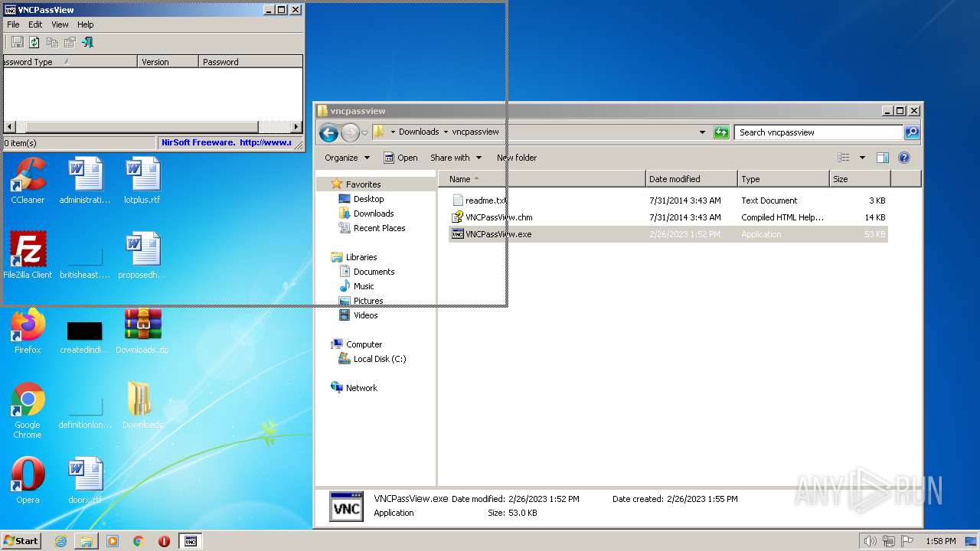Open the address bar history dropdown
The height and width of the screenshot is (551, 980).
702,132
